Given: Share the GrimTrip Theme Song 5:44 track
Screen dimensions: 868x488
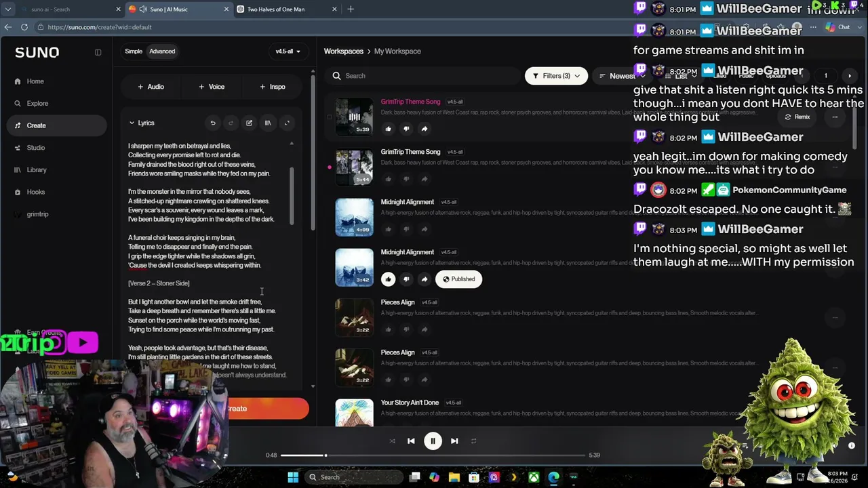Looking at the screenshot, I should coord(425,179).
